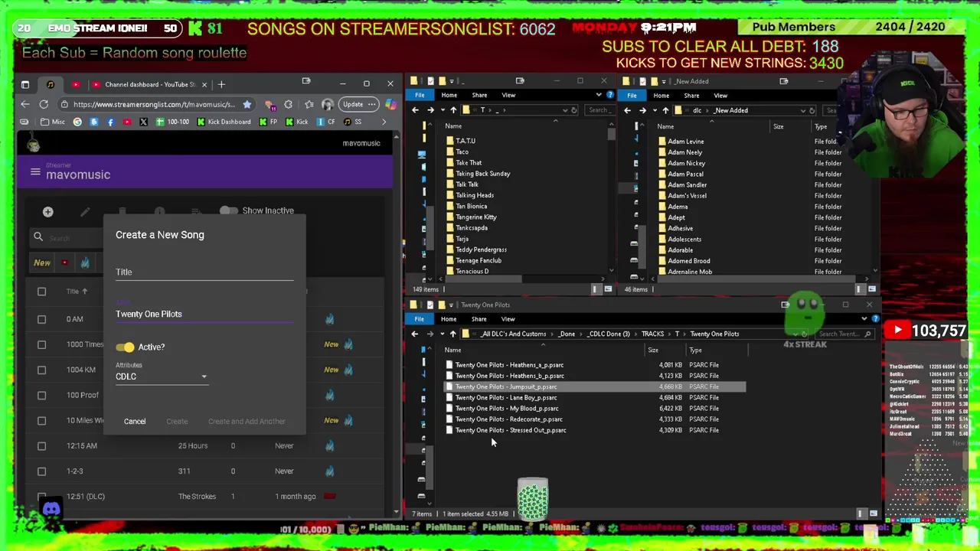This screenshot has height=551, width=980.
Task: Tick the checkbox for 1-2-3 row
Action: (x=42, y=471)
